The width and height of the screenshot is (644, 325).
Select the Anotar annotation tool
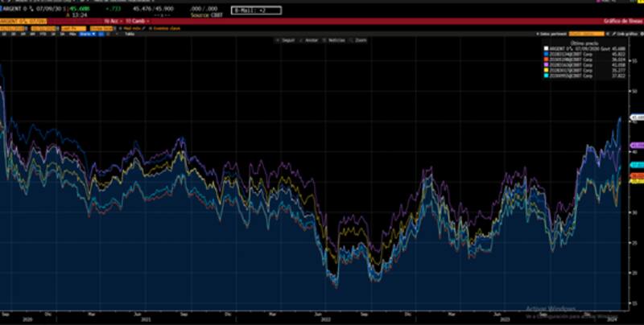(312, 39)
